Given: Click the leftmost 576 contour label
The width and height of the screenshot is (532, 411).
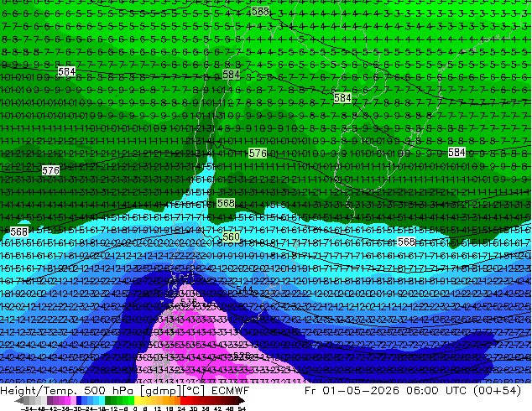Looking at the screenshot, I should pyautogui.click(x=51, y=170).
